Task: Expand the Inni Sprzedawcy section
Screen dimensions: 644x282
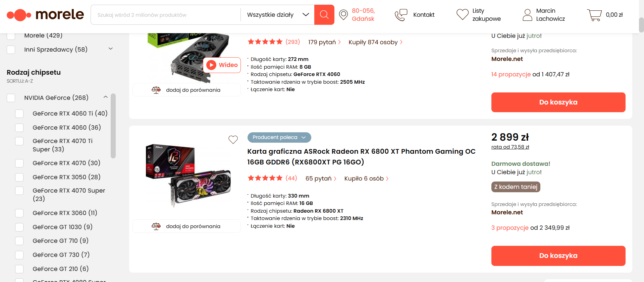Action: [x=111, y=49]
